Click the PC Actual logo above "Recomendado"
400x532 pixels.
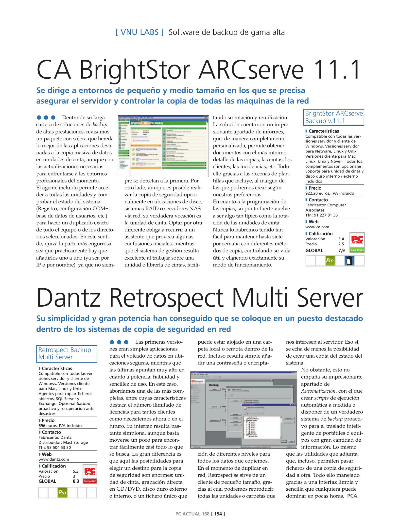click(90, 471)
